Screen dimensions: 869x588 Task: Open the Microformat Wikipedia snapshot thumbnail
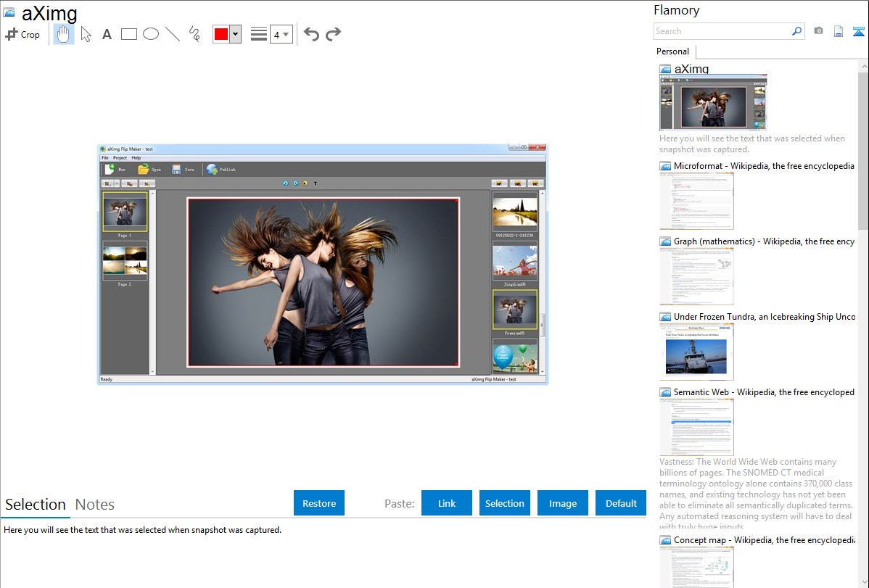696,201
